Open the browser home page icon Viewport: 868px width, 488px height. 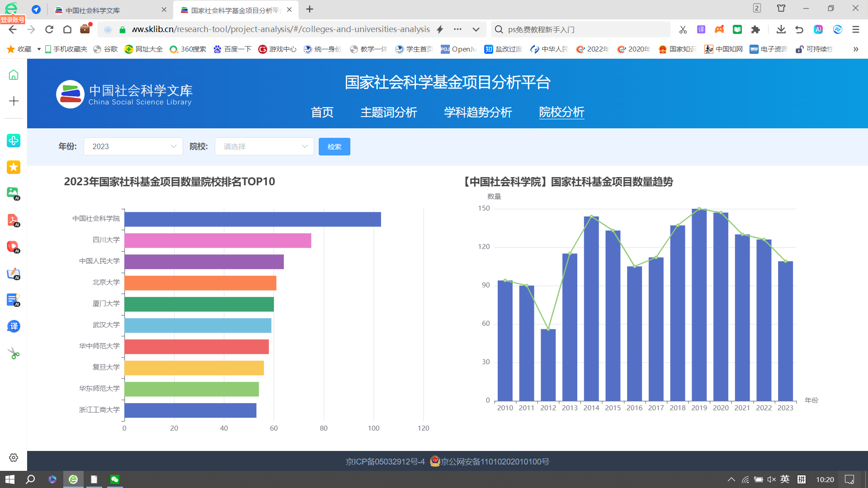67,29
